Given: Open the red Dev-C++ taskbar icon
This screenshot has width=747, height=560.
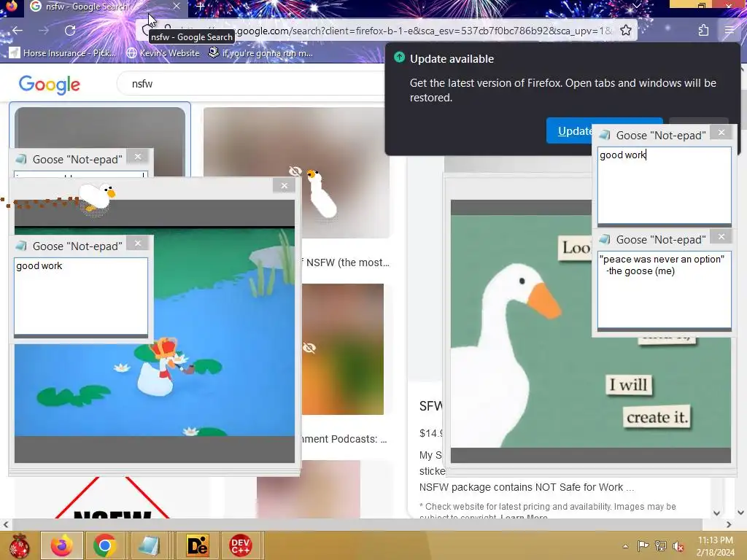Looking at the screenshot, I should coord(240,545).
